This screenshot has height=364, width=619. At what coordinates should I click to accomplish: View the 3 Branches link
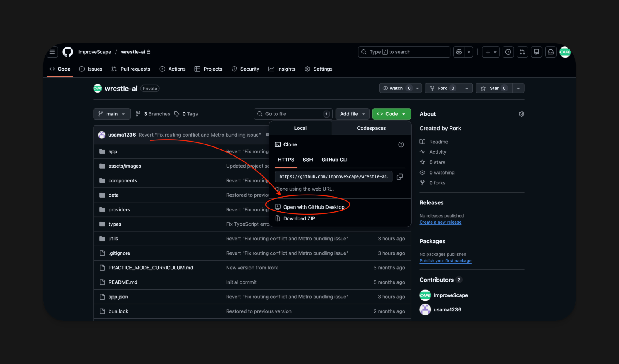(153, 114)
